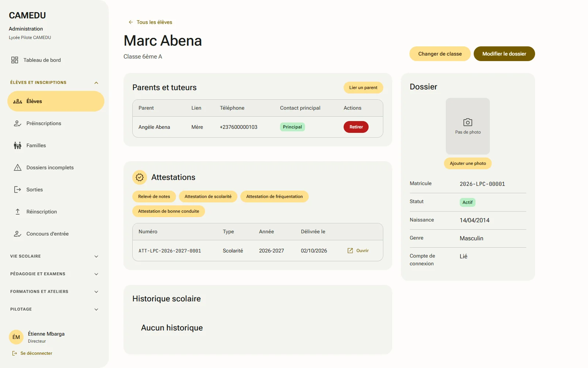588x368 pixels.
Task: Remove parent Angèle Abena with Retirer
Action: pos(356,127)
